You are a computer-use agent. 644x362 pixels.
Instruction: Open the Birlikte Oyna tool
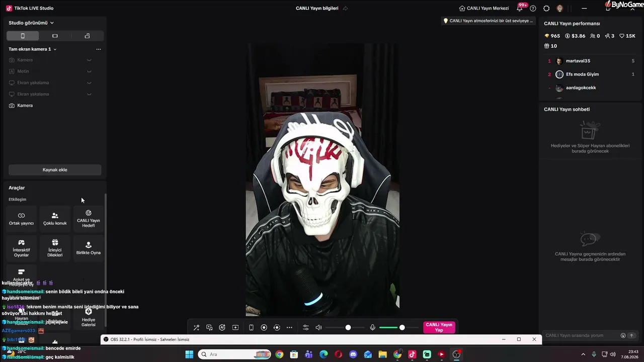[89, 248]
